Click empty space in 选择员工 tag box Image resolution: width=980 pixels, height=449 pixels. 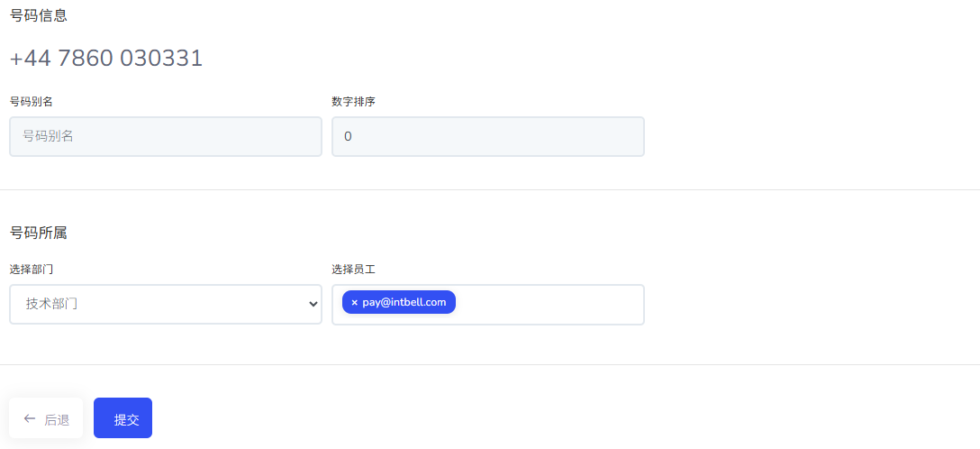coord(549,305)
